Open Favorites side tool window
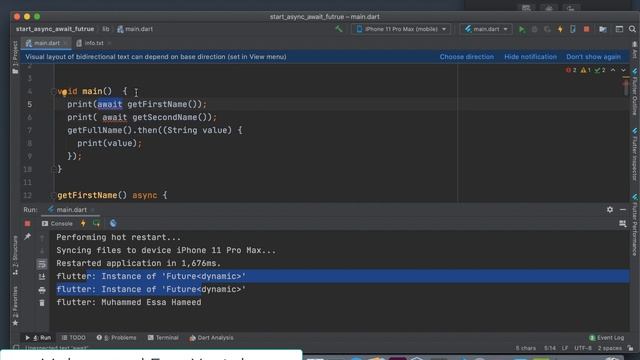 coord(15,305)
